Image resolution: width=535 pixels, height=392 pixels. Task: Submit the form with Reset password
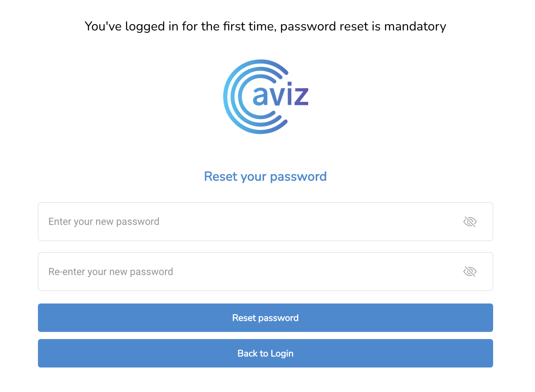pyautogui.click(x=266, y=318)
